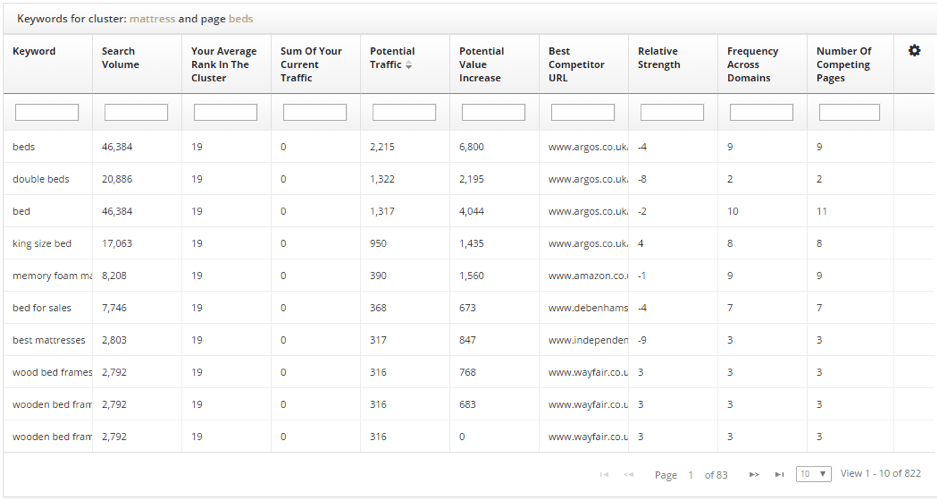This screenshot has height=499, width=937.
Task: Click the Potential Traffic sort arrows
Action: click(409, 65)
